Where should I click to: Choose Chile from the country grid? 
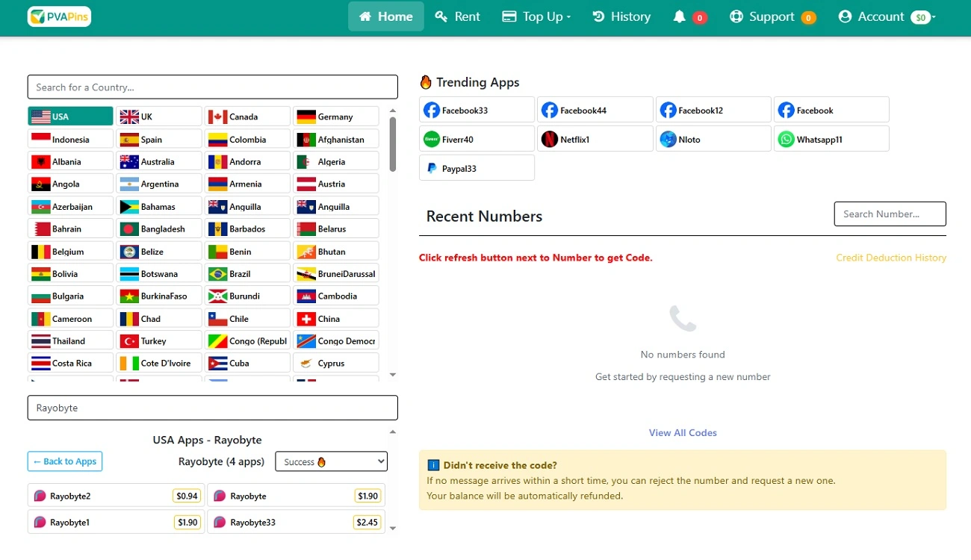click(x=247, y=319)
